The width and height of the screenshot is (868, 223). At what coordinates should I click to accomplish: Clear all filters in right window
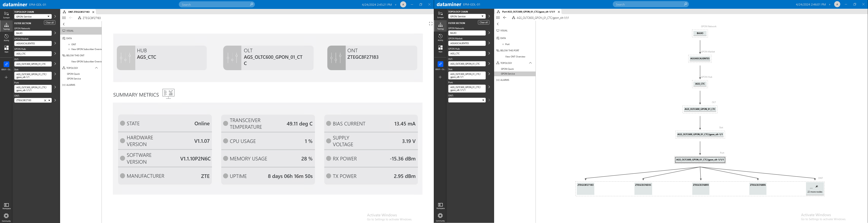point(483,23)
